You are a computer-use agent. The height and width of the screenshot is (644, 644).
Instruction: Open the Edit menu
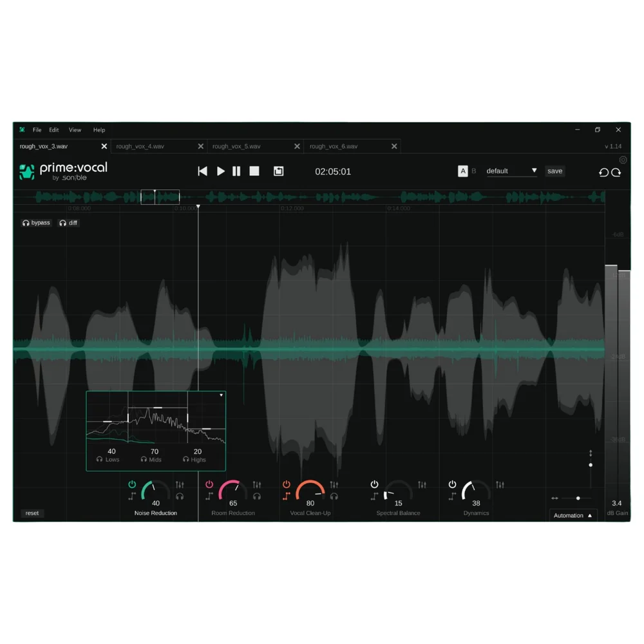pyautogui.click(x=54, y=130)
